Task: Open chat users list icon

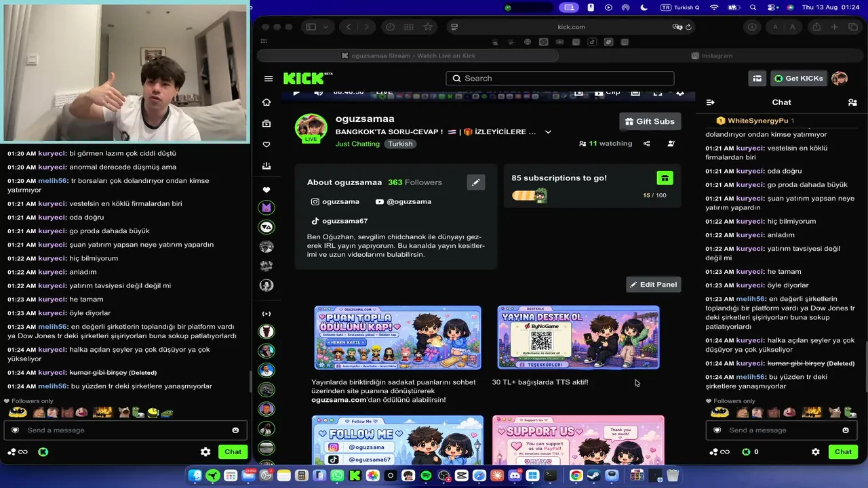Action: [x=852, y=102]
